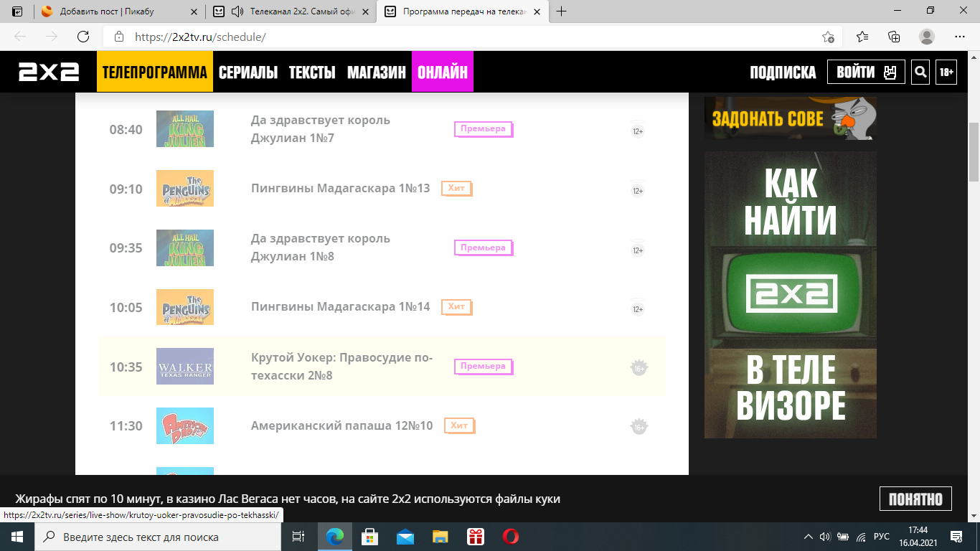Click the American Dad show thumbnail

pos(185,425)
